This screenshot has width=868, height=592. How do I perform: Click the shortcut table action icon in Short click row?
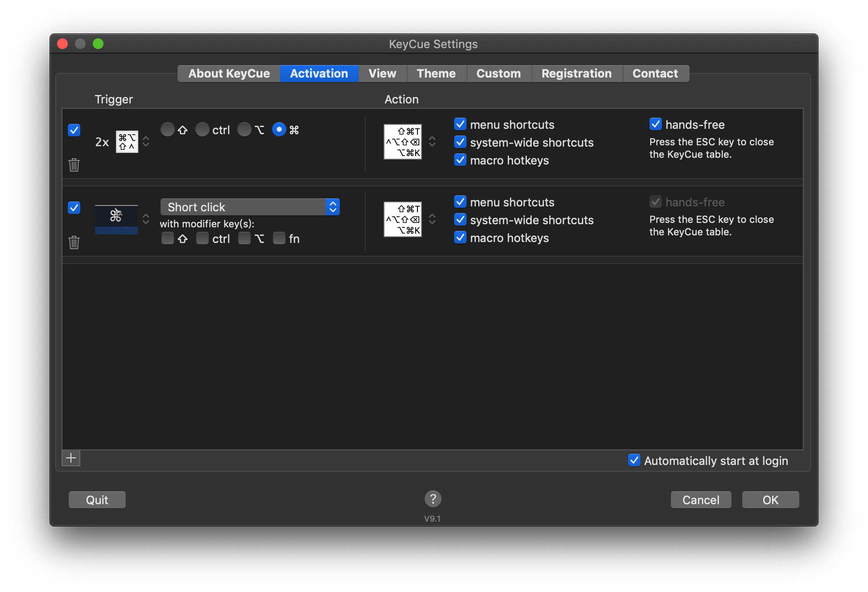click(x=403, y=219)
